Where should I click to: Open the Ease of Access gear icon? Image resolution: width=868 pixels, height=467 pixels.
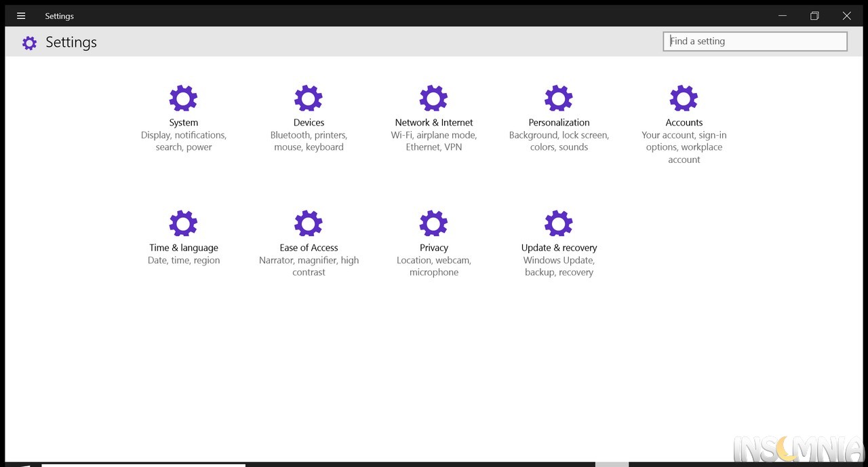pos(309,223)
